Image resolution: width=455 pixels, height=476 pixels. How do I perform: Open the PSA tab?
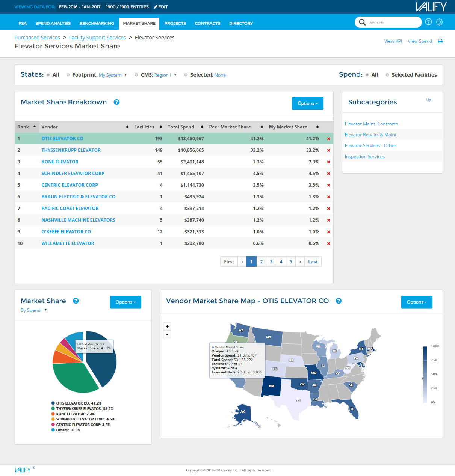click(x=23, y=23)
